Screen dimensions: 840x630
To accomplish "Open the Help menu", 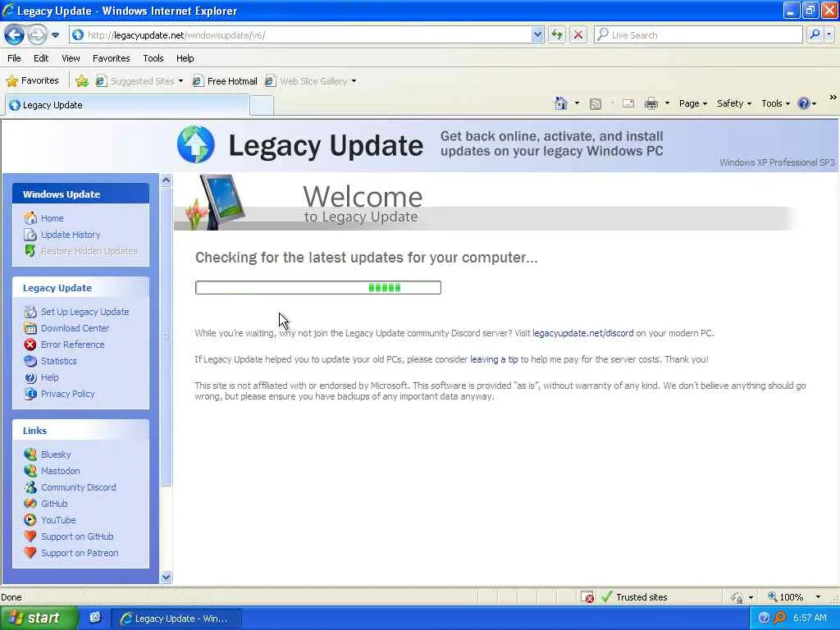I will click(x=185, y=58).
